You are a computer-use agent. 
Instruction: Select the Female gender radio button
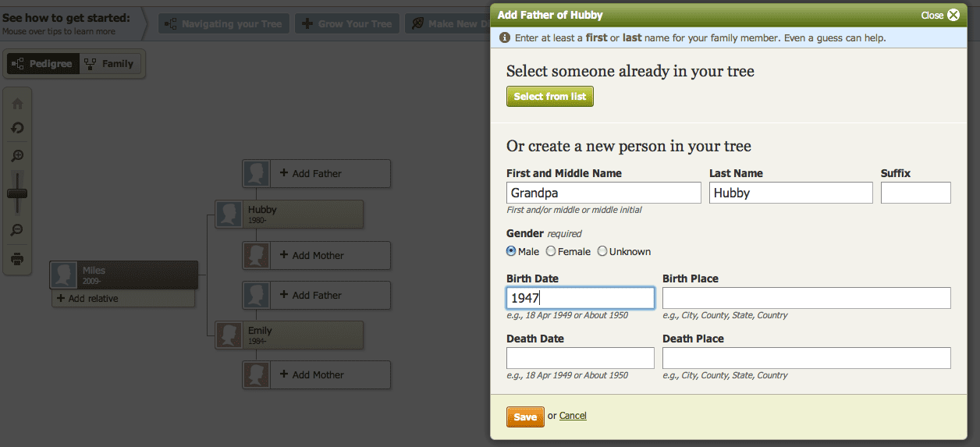(551, 251)
